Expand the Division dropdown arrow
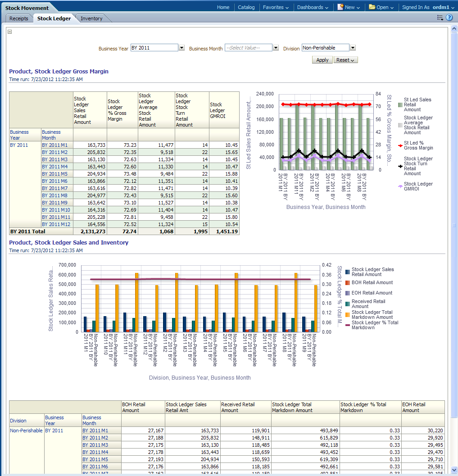Screen dimensions: 458x476 point(353,48)
